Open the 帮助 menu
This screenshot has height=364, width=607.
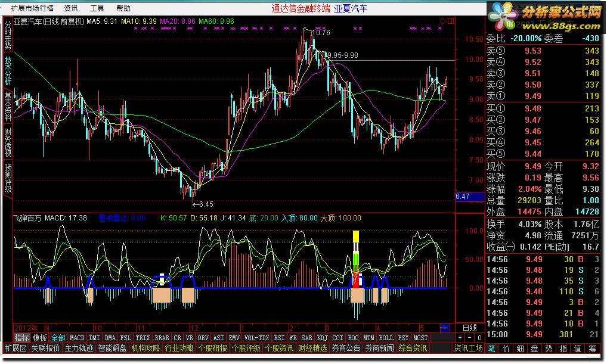click(123, 8)
